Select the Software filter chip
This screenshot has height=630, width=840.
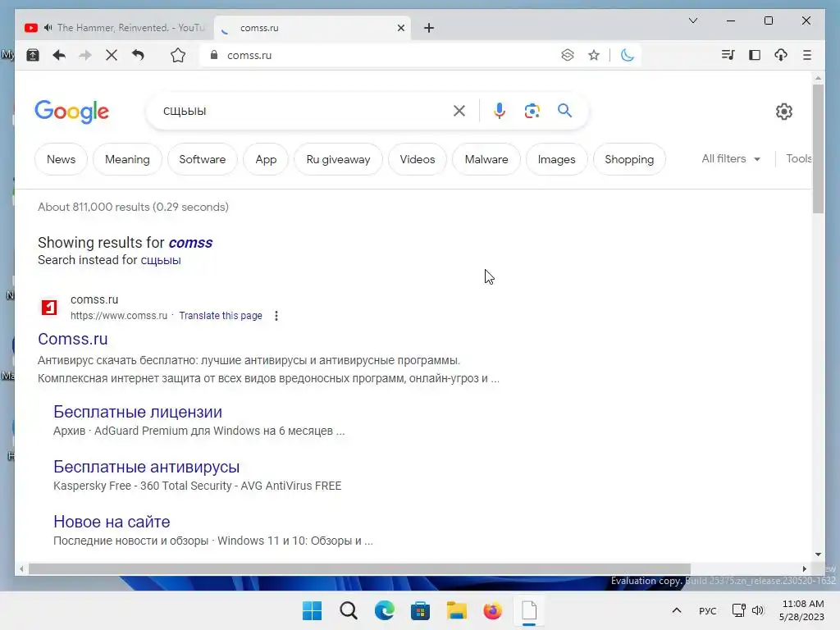[202, 159]
